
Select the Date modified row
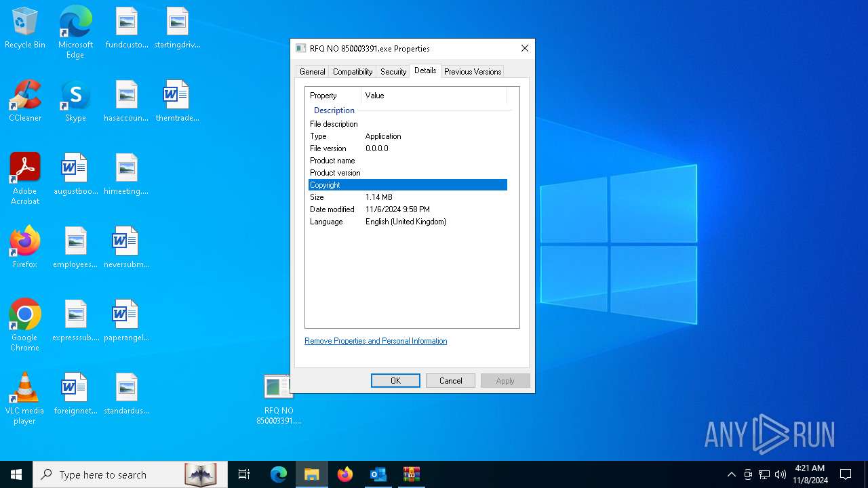click(x=408, y=209)
